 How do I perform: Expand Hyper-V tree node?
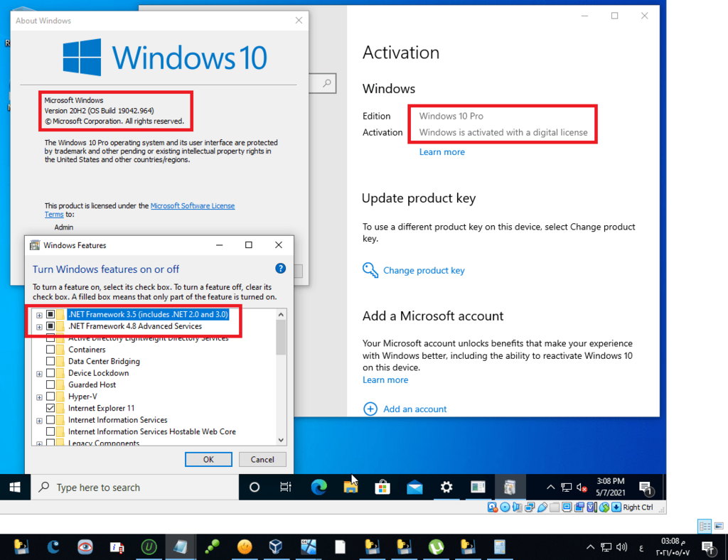coord(40,397)
